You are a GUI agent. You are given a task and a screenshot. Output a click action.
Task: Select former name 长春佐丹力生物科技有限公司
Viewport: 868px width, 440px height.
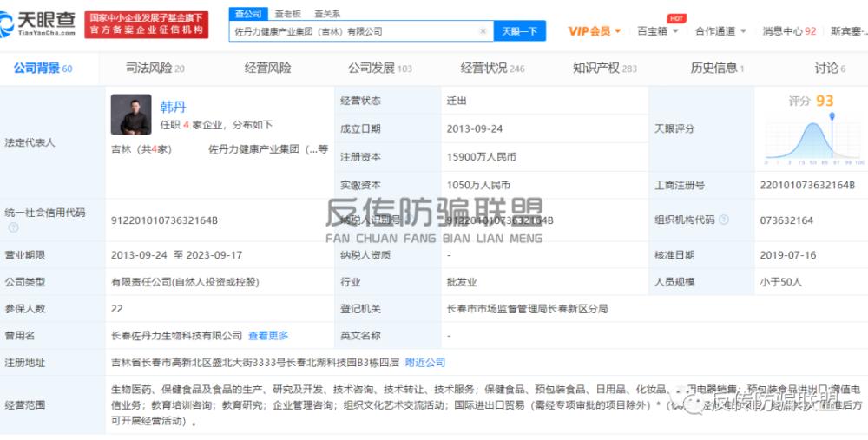[177, 335]
